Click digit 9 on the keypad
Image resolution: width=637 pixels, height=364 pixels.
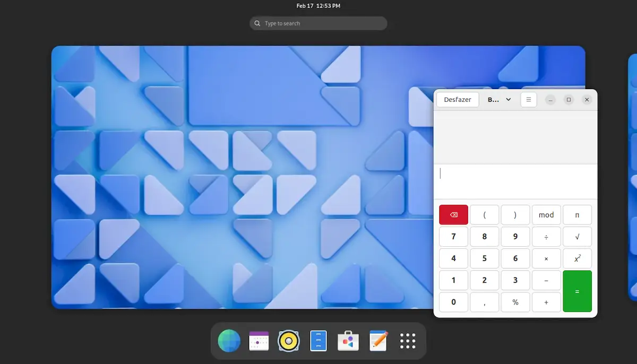[515, 237]
